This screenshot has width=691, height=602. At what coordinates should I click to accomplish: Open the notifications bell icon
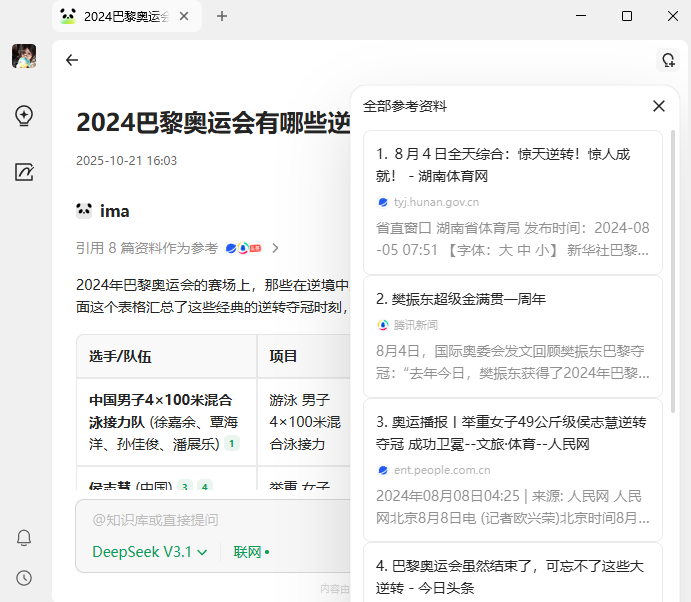coord(24,538)
